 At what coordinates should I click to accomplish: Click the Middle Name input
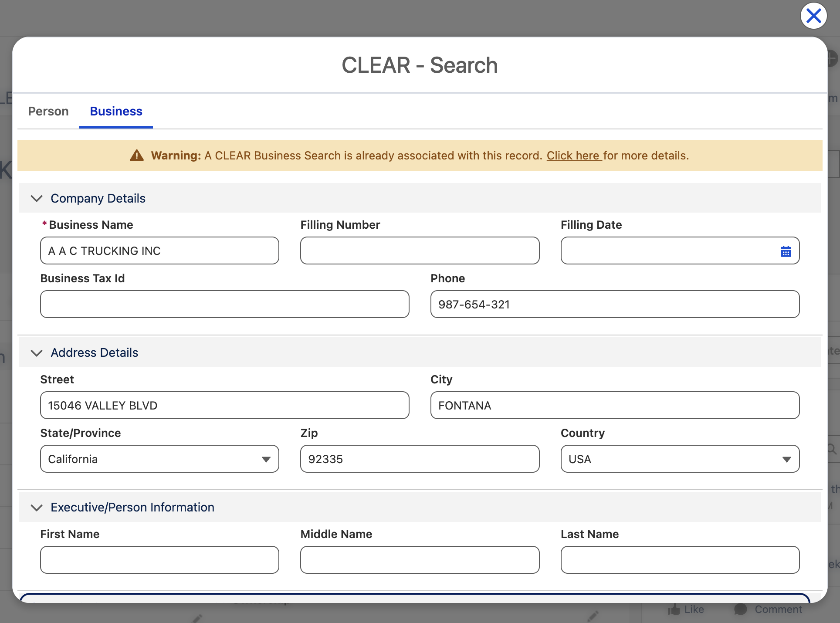(420, 560)
